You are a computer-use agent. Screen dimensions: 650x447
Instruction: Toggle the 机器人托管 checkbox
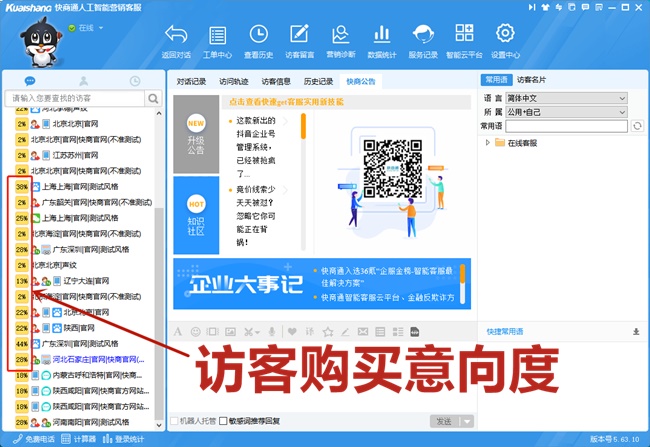point(176,421)
